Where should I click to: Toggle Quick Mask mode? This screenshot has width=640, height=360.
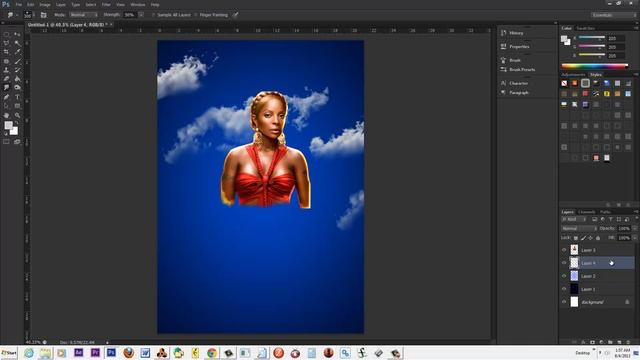(6, 142)
